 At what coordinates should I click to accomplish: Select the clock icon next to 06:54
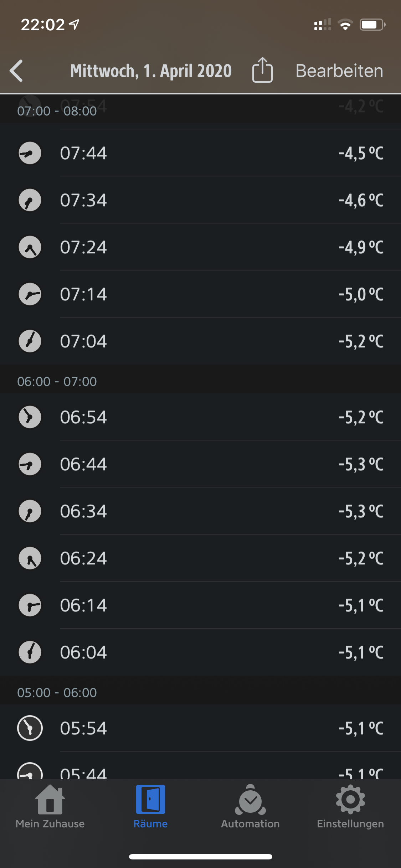point(30,417)
